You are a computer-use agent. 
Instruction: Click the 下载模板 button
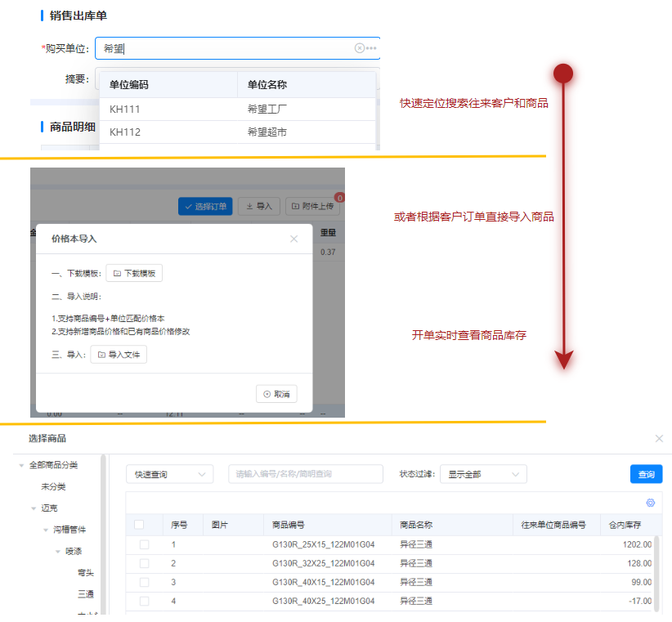pos(134,273)
